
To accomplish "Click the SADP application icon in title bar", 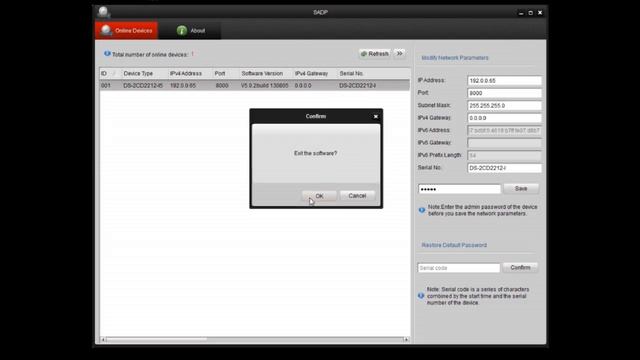I will click(x=104, y=12).
